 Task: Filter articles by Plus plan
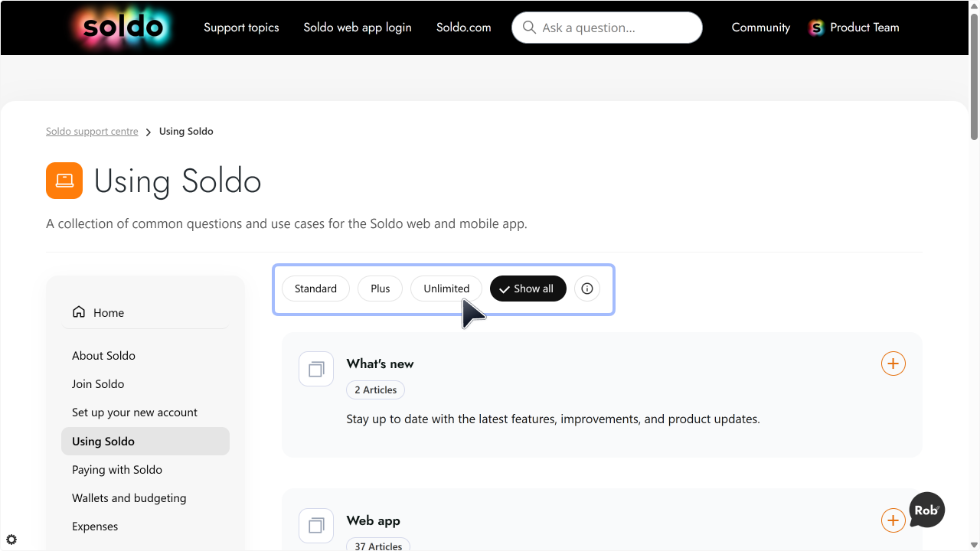tap(381, 289)
